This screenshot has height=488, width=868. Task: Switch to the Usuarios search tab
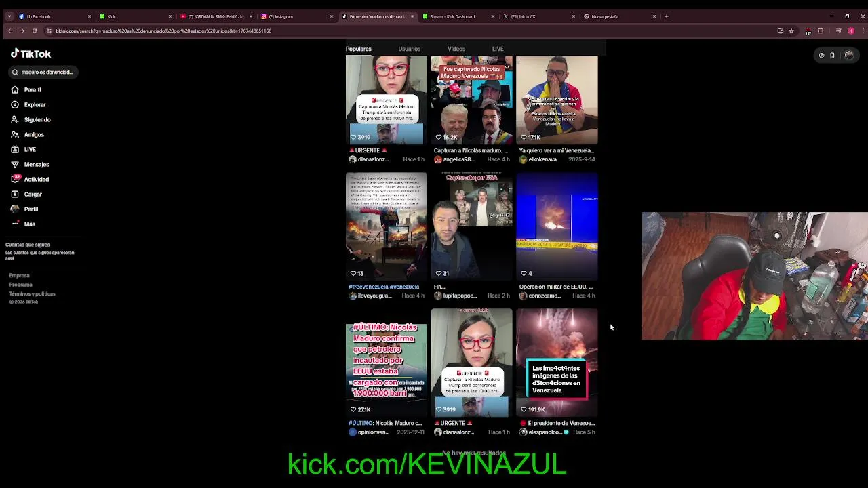[410, 49]
